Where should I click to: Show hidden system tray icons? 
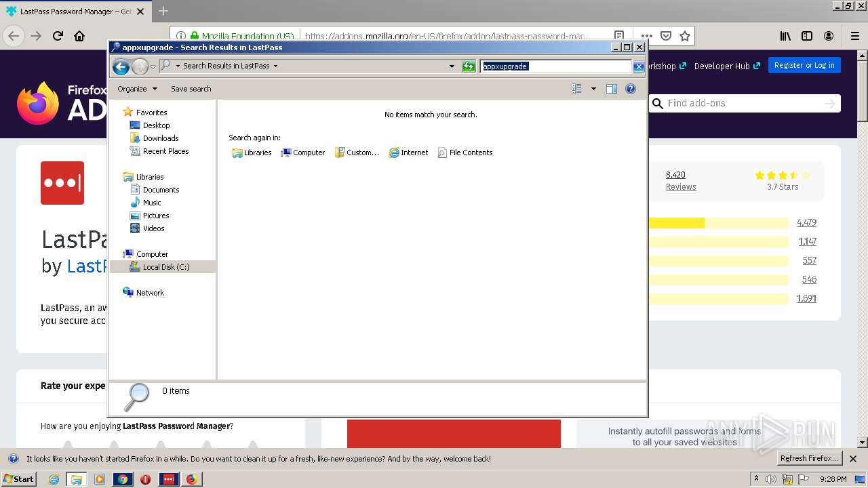point(757,479)
